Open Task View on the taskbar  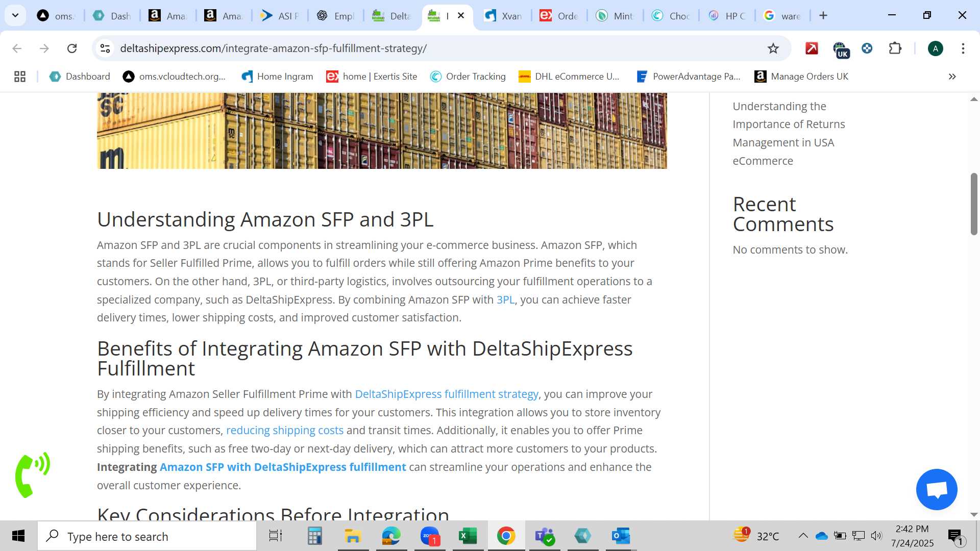[x=276, y=536]
